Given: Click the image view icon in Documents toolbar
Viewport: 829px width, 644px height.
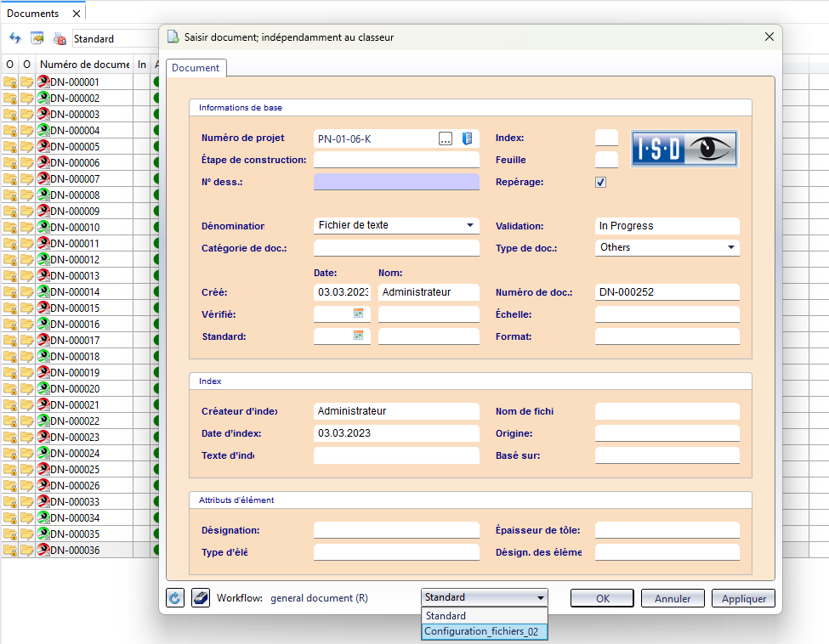Looking at the screenshot, I should [x=37, y=38].
